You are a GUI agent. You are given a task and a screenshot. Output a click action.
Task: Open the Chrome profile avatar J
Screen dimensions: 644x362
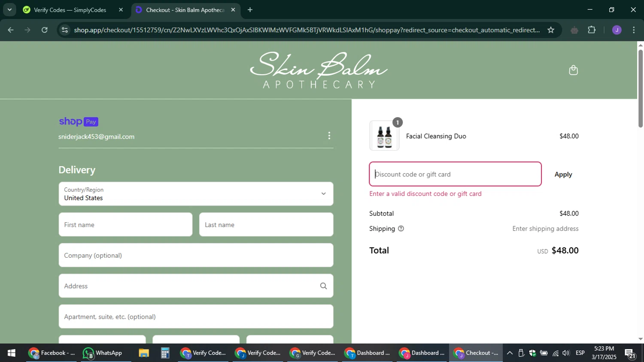coord(617,30)
